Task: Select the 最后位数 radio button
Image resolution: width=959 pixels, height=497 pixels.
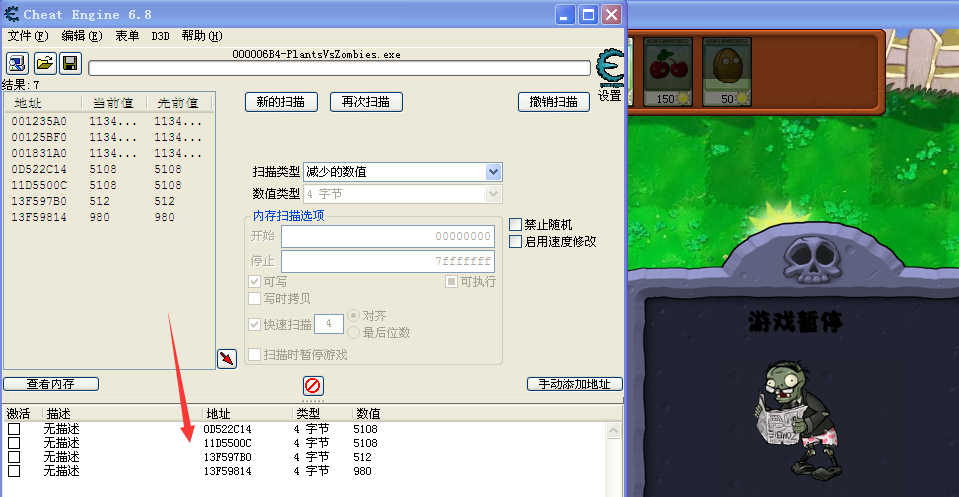Action: pos(354,333)
